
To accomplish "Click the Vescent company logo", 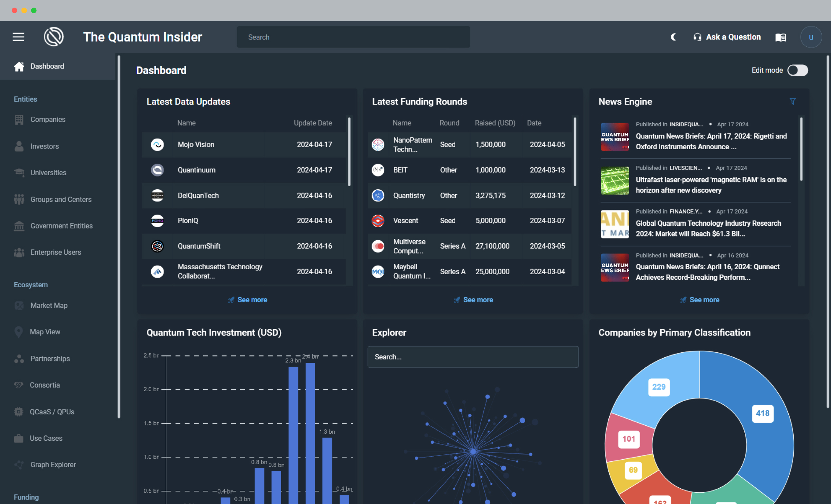I will tap(378, 221).
